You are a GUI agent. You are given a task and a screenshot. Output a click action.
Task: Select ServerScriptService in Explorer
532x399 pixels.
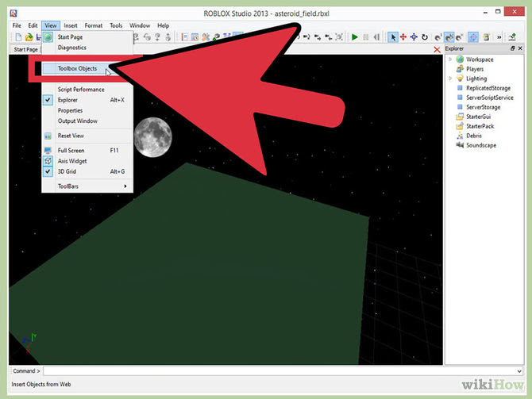click(490, 98)
